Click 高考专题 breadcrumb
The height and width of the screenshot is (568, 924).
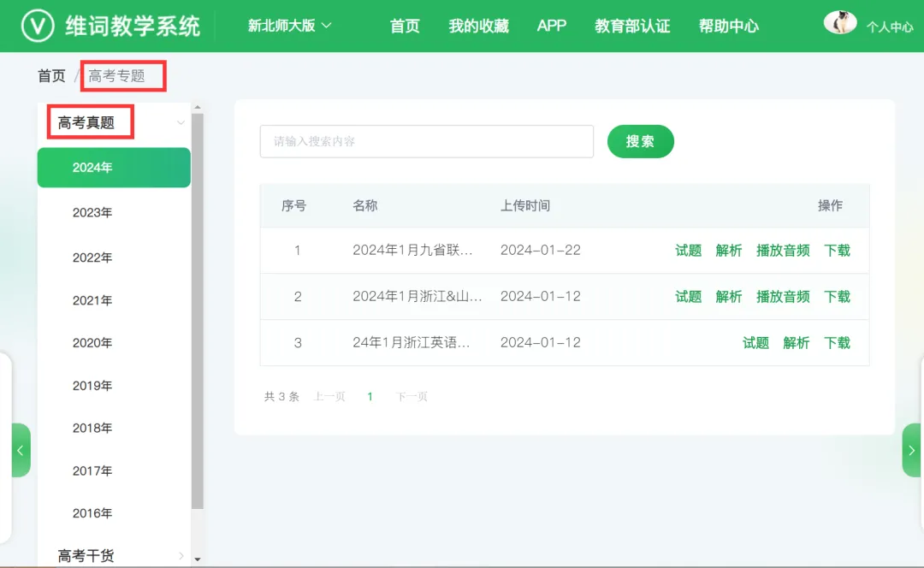[116, 76]
